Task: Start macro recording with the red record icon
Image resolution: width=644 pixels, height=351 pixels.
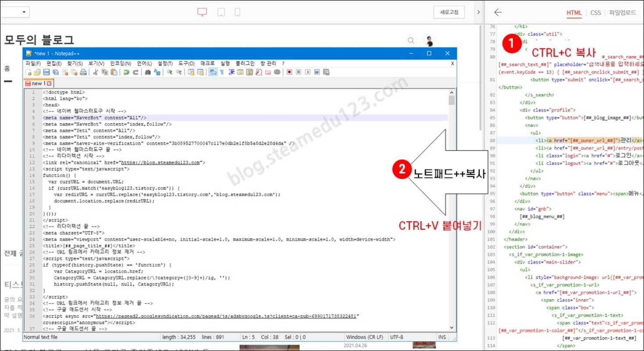Action: tap(289, 73)
